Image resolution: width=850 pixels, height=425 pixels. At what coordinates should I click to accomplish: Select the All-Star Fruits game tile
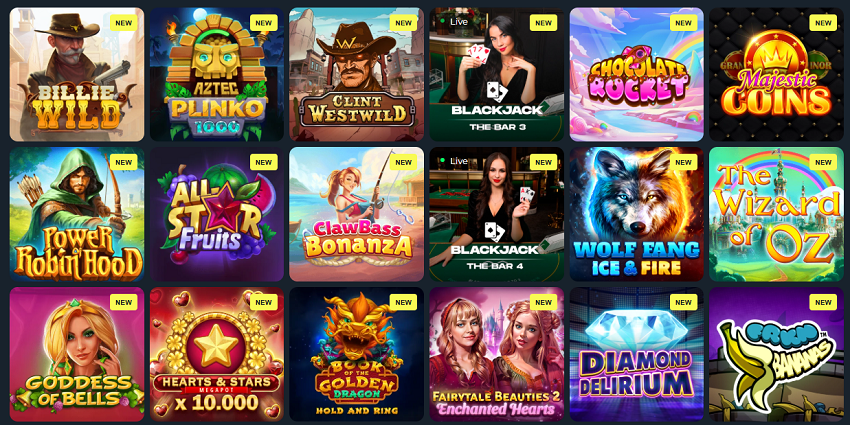tap(217, 214)
